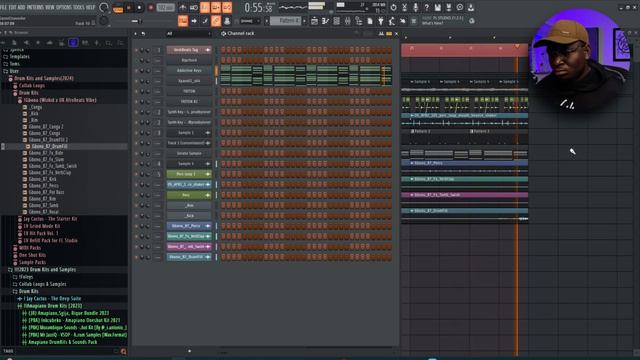The height and width of the screenshot is (360, 640).
Task: Click the Gbono_87_DrumFill channel button
Action: [x=189, y=257]
